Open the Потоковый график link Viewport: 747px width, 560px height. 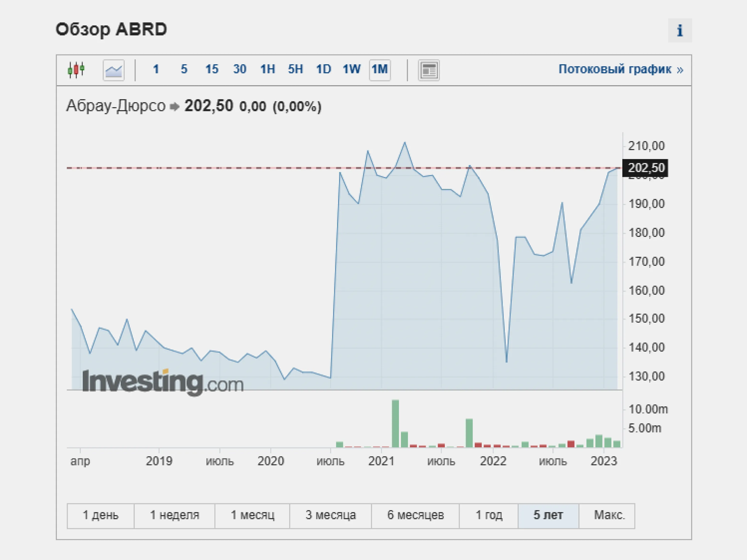coord(620,70)
